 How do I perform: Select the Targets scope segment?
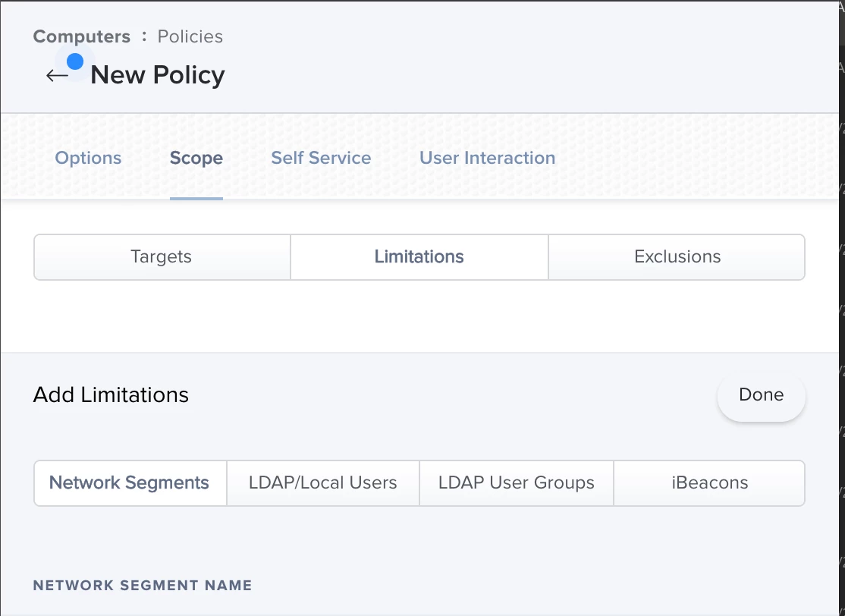162,256
